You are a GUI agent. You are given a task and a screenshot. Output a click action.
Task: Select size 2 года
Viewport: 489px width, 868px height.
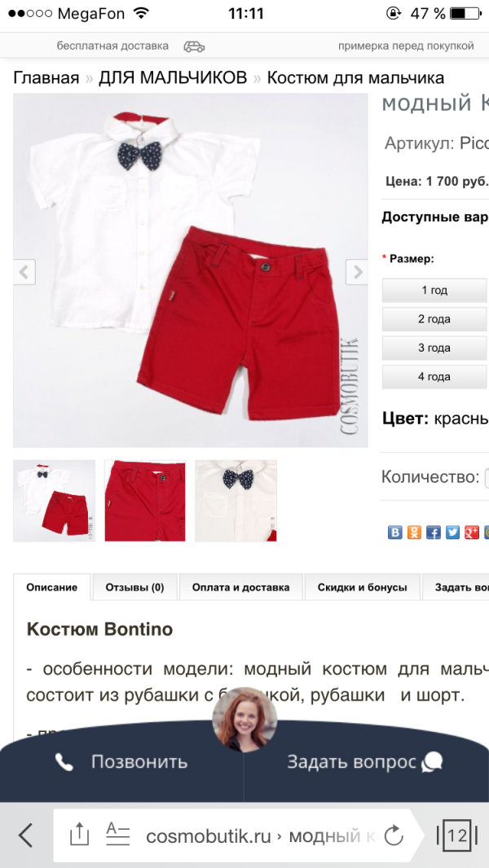coord(434,319)
